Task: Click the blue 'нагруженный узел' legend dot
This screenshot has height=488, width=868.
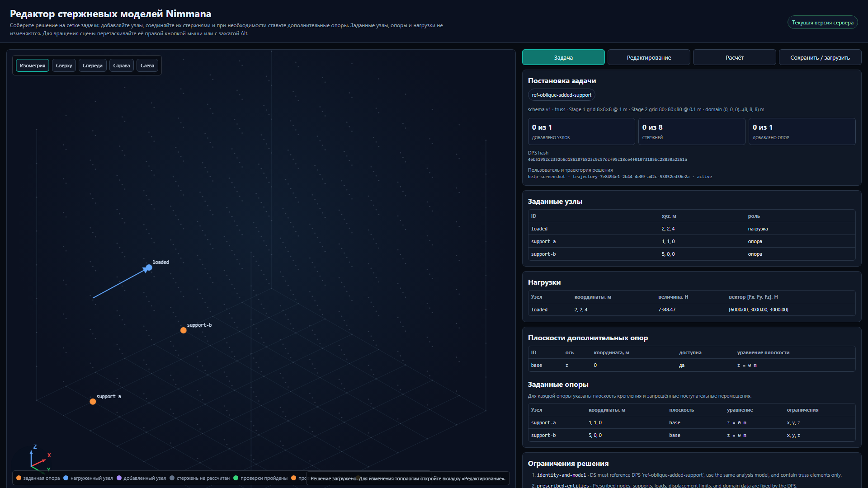Action: point(66,478)
